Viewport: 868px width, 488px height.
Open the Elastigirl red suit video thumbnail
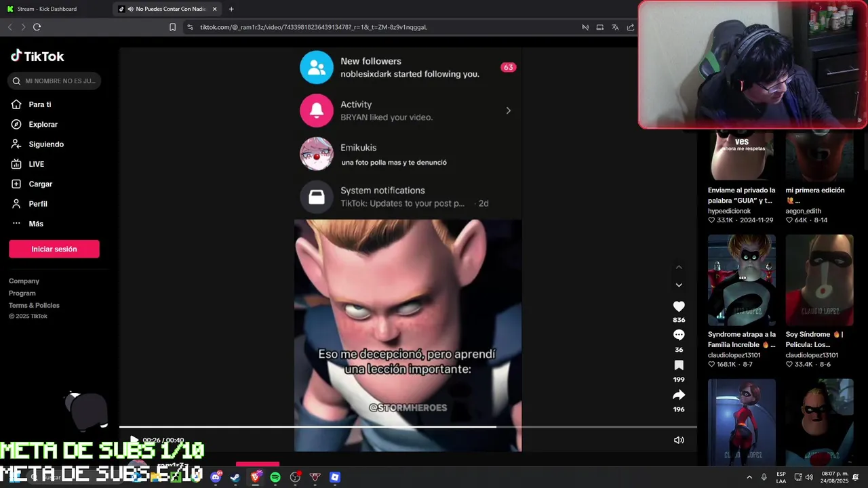pos(742,422)
